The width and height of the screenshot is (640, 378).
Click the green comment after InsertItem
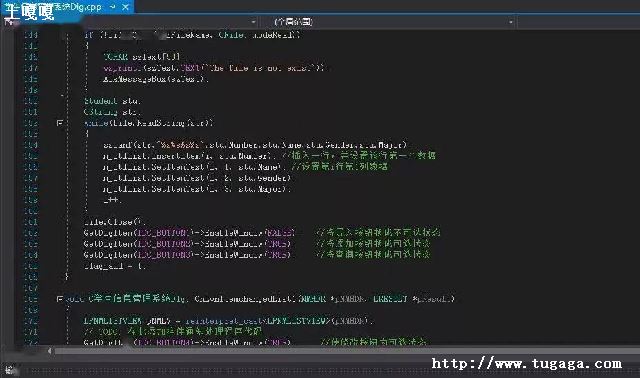click(x=359, y=156)
